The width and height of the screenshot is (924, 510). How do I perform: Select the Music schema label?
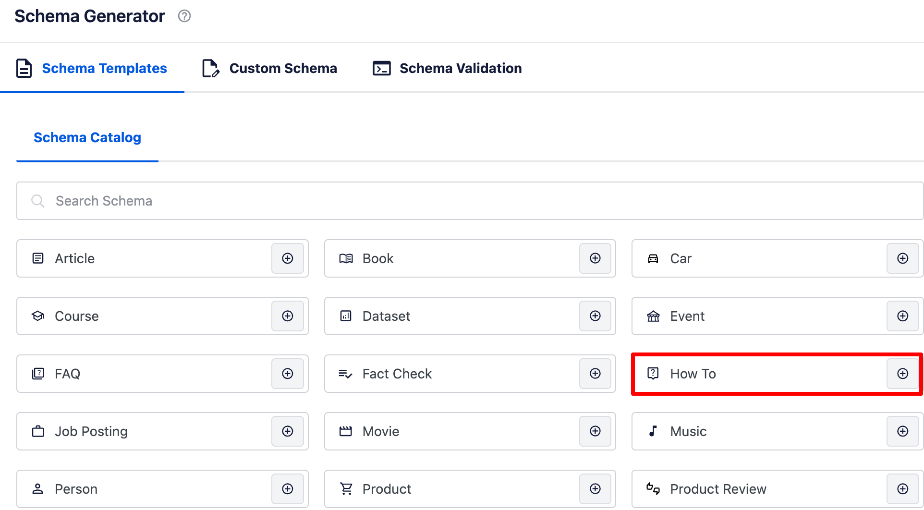688,432
